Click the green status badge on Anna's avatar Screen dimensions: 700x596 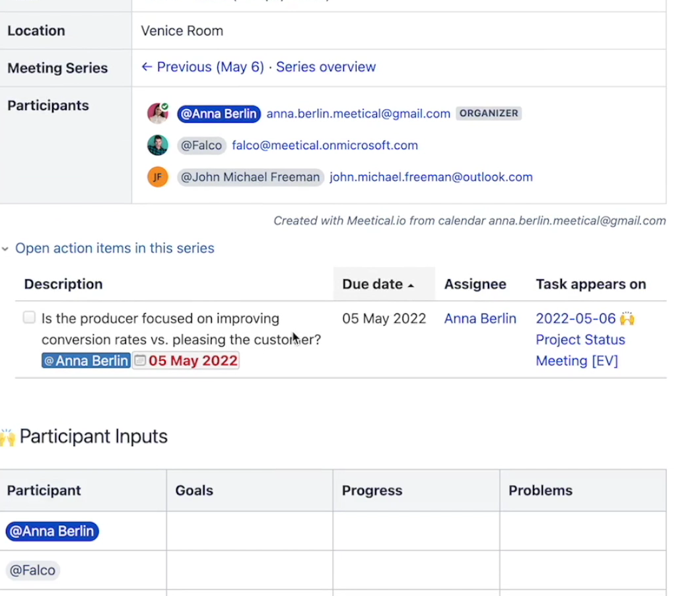(x=166, y=105)
